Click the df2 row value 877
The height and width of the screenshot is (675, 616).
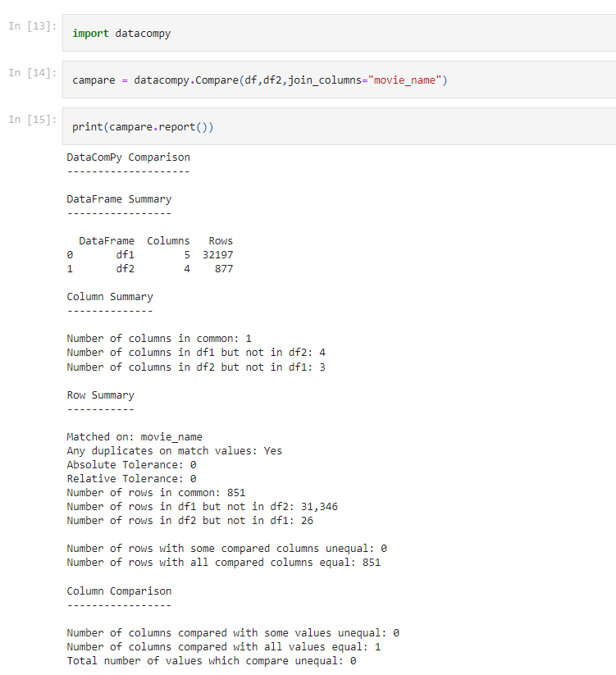pyautogui.click(x=224, y=269)
